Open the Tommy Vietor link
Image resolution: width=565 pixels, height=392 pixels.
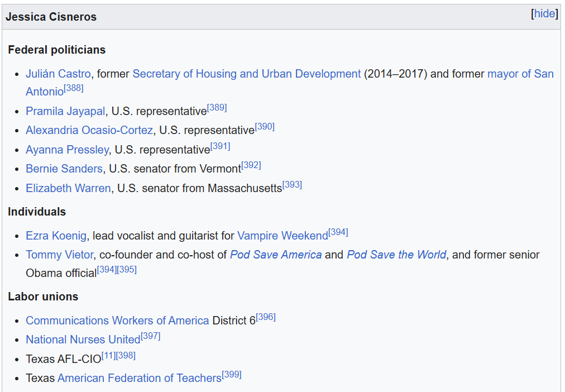click(x=59, y=255)
